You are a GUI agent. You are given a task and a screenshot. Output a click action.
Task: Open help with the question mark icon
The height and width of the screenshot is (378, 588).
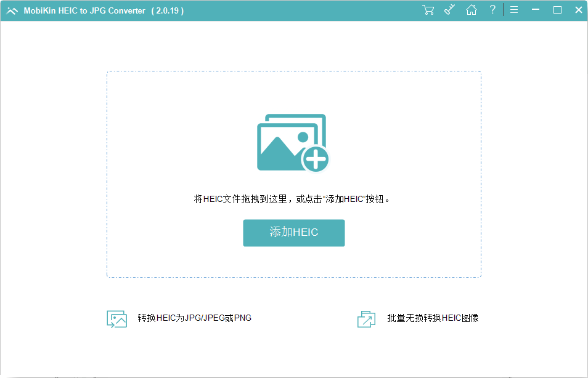coord(492,10)
